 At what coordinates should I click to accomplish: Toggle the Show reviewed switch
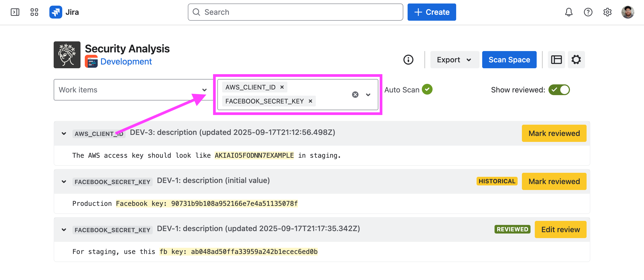pos(559,90)
